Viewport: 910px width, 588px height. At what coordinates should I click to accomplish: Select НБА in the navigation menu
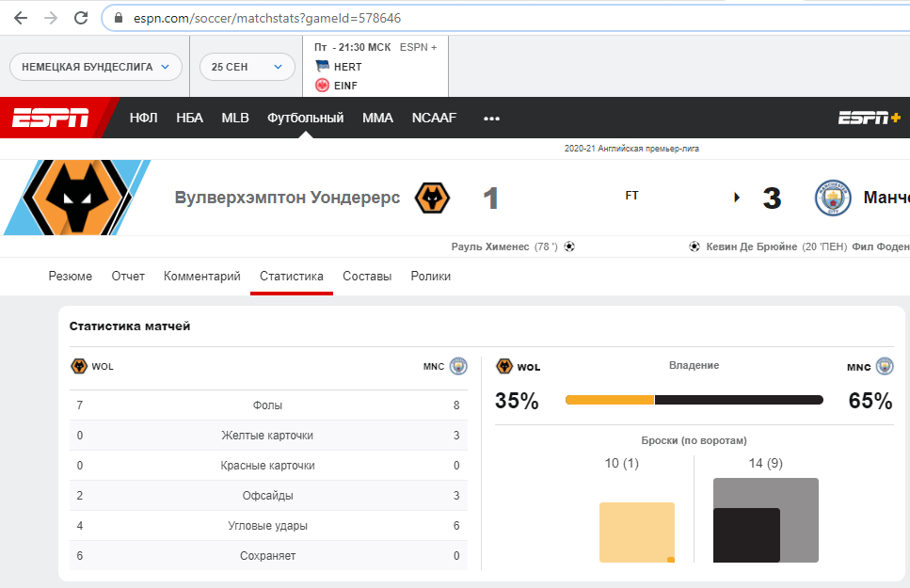[189, 118]
